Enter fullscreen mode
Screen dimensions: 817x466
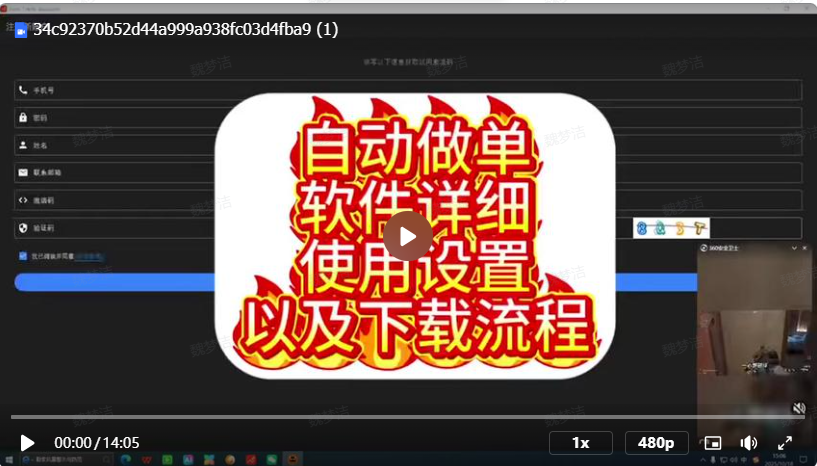click(x=785, y=443)
